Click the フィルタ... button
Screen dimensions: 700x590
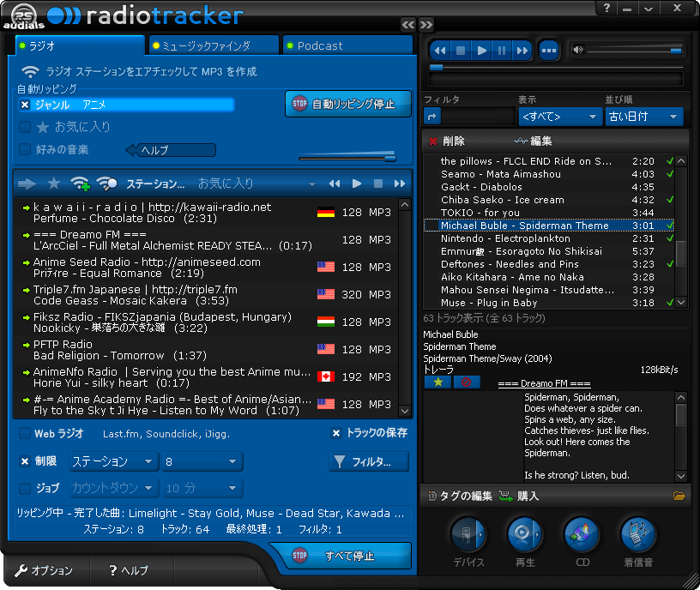click(x=369, y=462)
